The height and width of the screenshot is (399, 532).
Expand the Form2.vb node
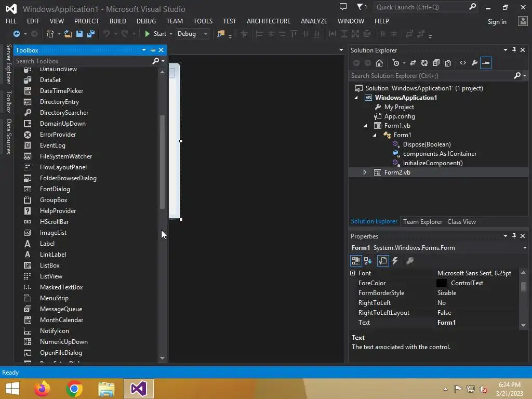click(365, 172)
